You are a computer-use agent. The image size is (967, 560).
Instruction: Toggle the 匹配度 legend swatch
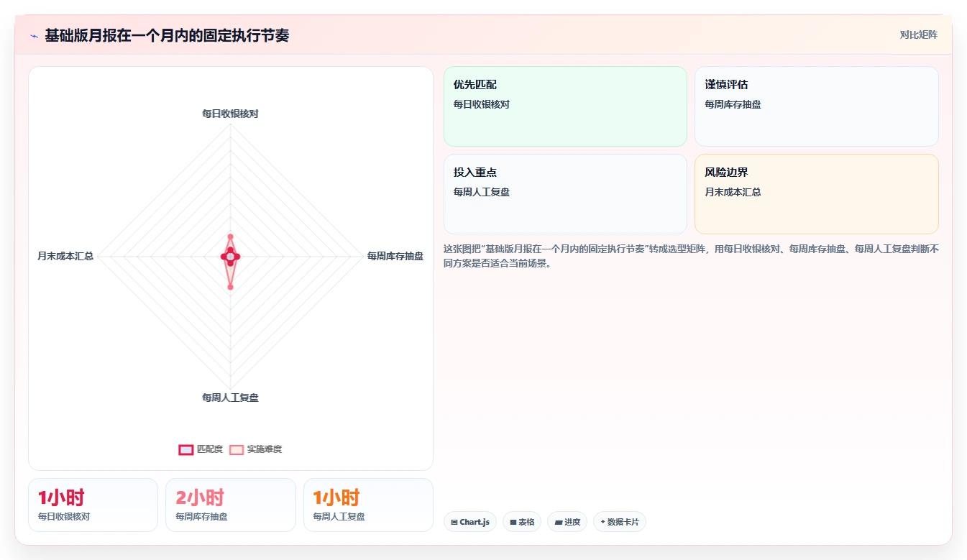(186, 449)
